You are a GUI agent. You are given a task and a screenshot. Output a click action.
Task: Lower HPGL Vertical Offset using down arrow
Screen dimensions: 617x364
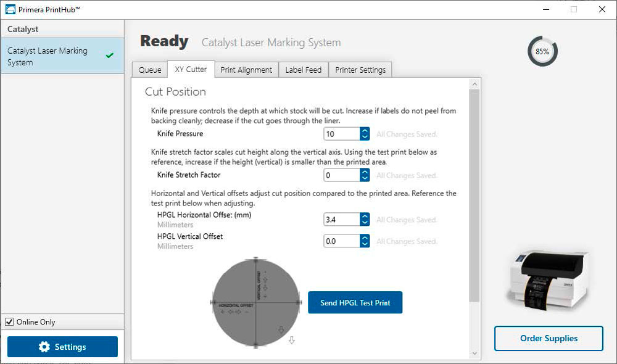(365, 244)
